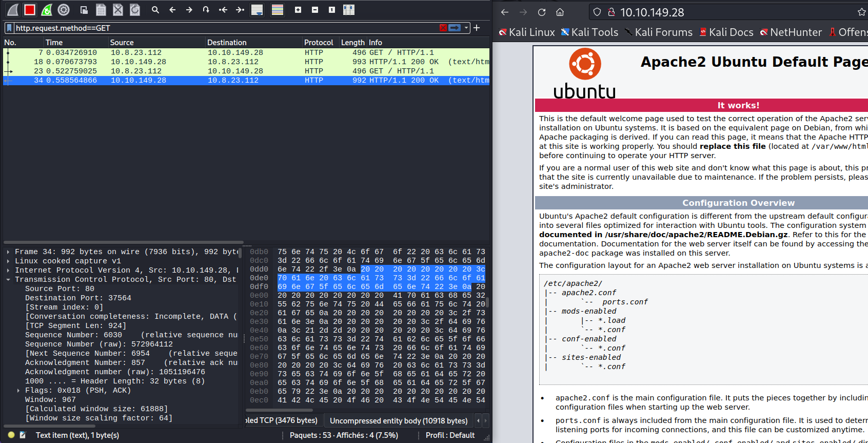The height and width of the screenshot is (443, 868).
Task: Toggle packet list colorization
Action: pyautogui.click(x=278, y=10)
